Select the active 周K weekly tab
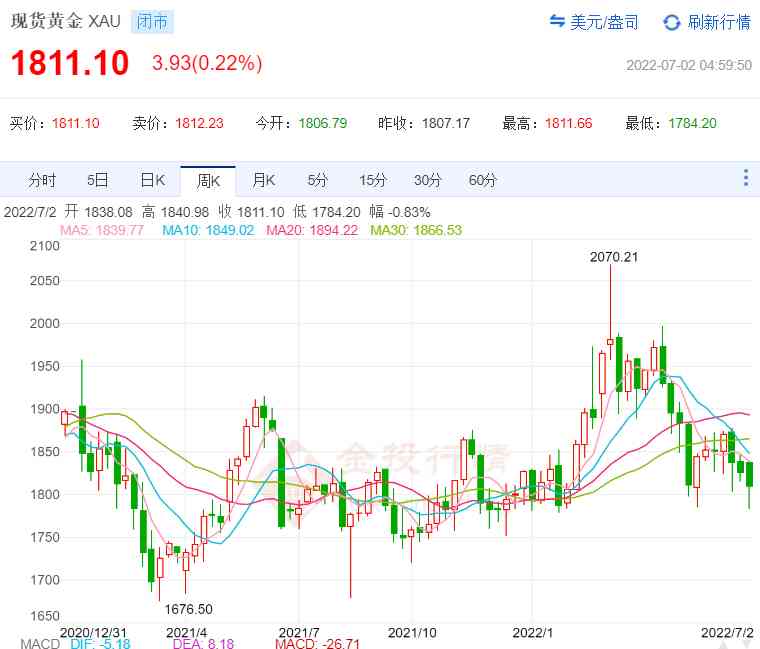Image resolution: width=760 pixels, height=649 pixels. [x=208, y=180]
